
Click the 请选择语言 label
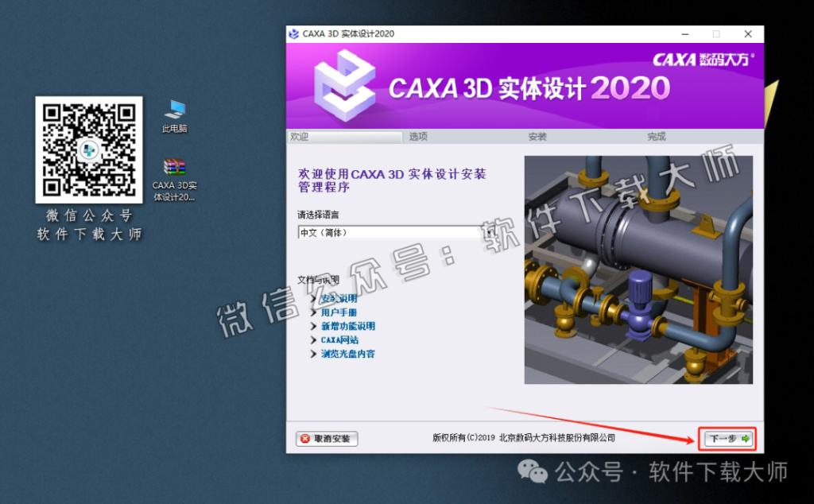pyautogui.click(x=318, y=215)
